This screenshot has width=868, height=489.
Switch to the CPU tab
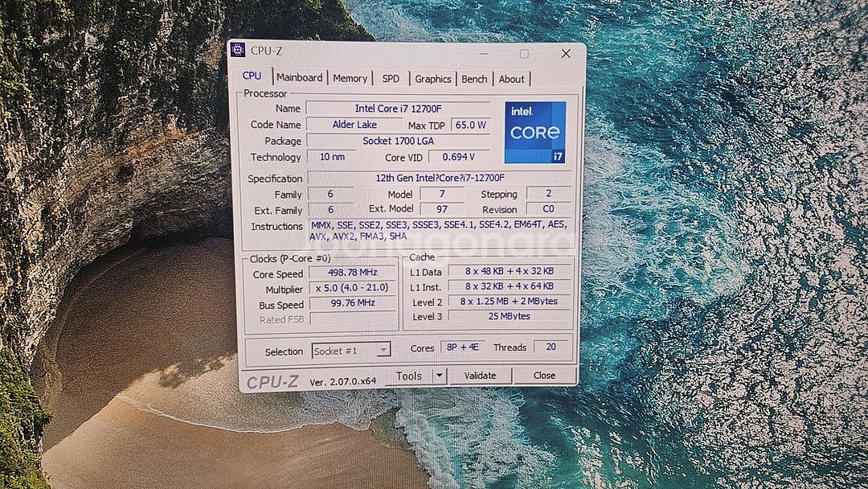tap(252, 76)
